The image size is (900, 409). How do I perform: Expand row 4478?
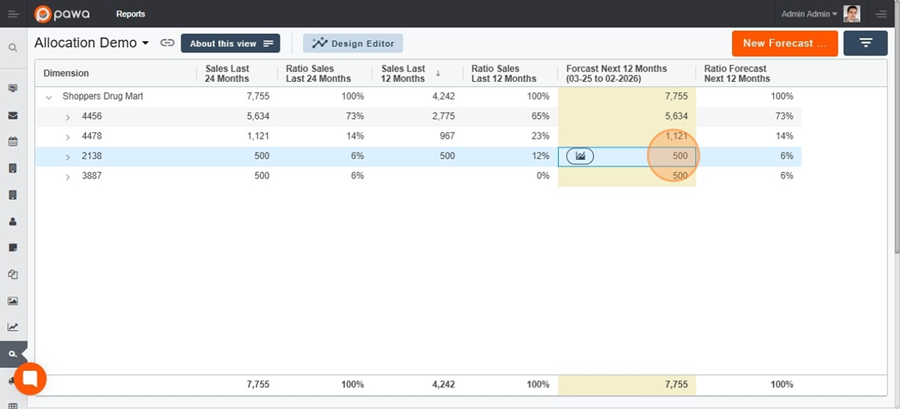(x=68, y=137)
